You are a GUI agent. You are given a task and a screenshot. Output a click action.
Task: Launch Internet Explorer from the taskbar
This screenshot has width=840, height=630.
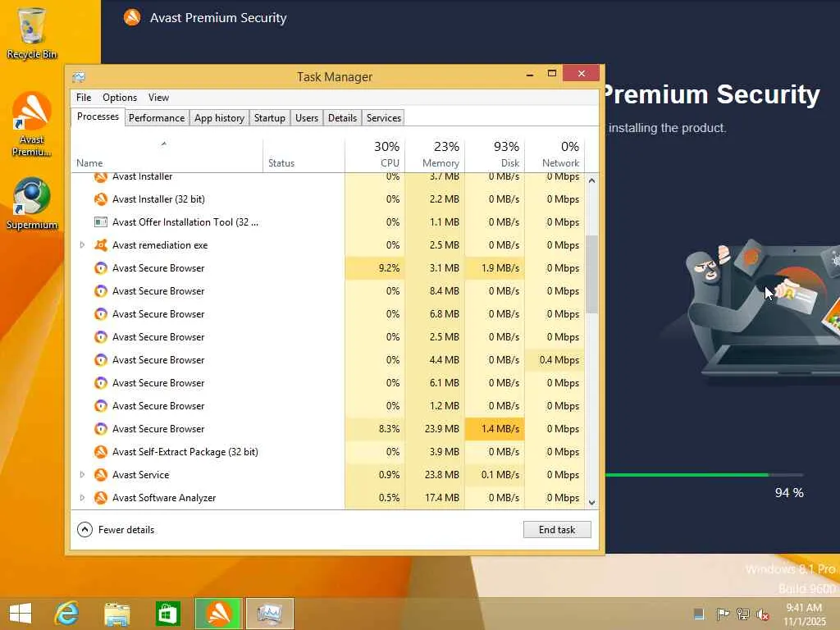coord(67,614)
